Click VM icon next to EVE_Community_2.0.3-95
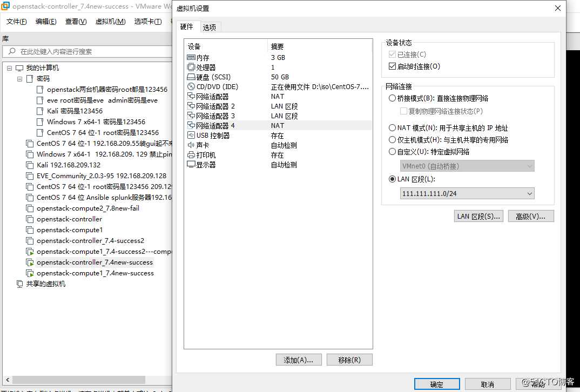 tap(30, 176)
